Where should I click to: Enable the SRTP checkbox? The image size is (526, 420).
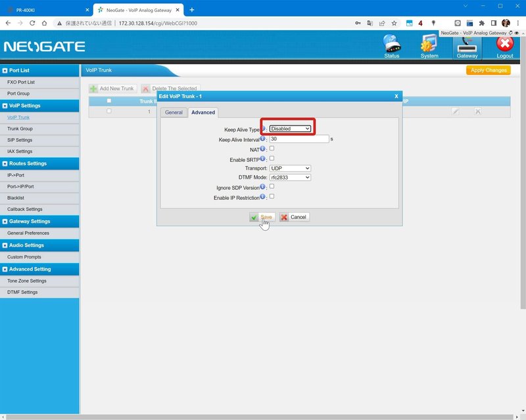point(272,158)
